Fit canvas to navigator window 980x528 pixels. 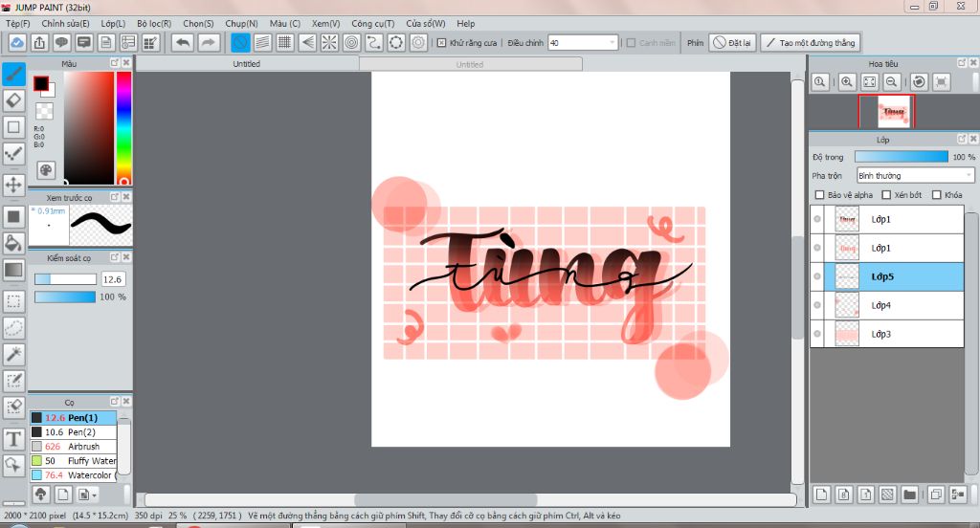click(x=869, y=82)
